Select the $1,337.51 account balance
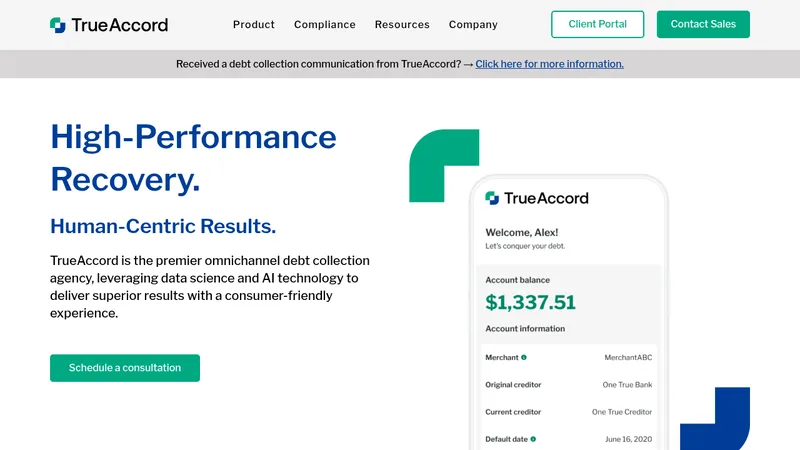Image resolution: width=800 pixels, height=450 pixels. click(x=530, y=303)
